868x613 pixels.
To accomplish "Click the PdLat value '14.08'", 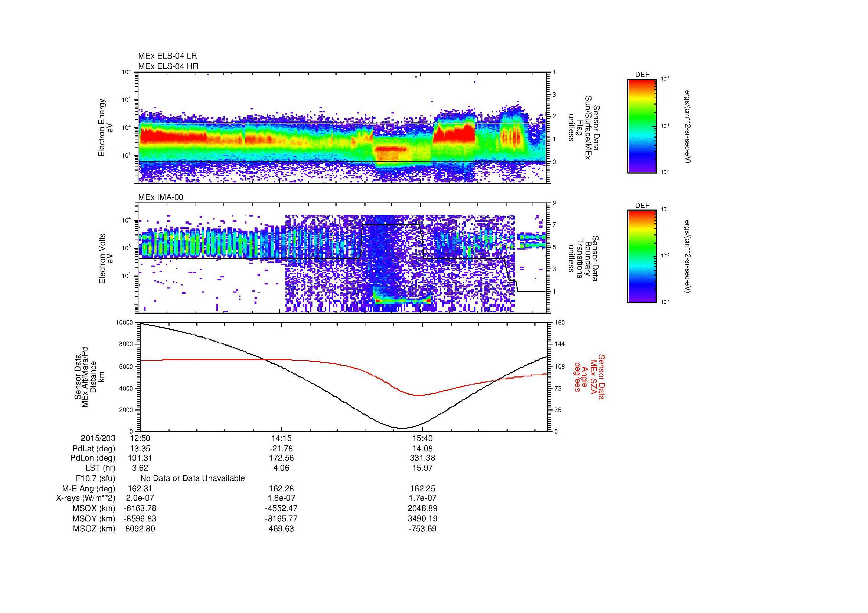I will pos(423,449).
